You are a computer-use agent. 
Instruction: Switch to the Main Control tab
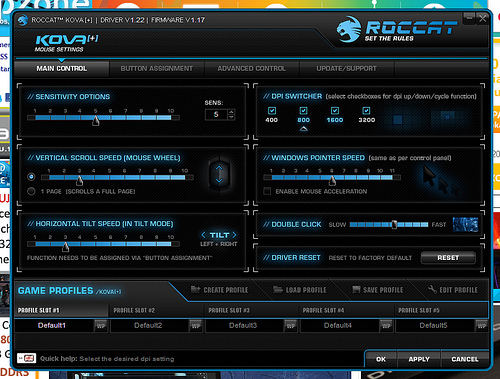coord(62,69)
